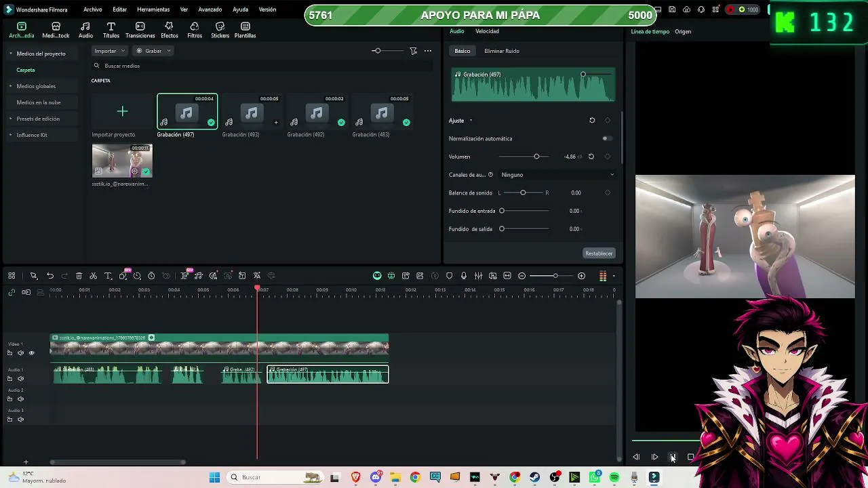This screenshot has height=488, width=868.
Task: Open the Avanzado menu
Action: 210,9
